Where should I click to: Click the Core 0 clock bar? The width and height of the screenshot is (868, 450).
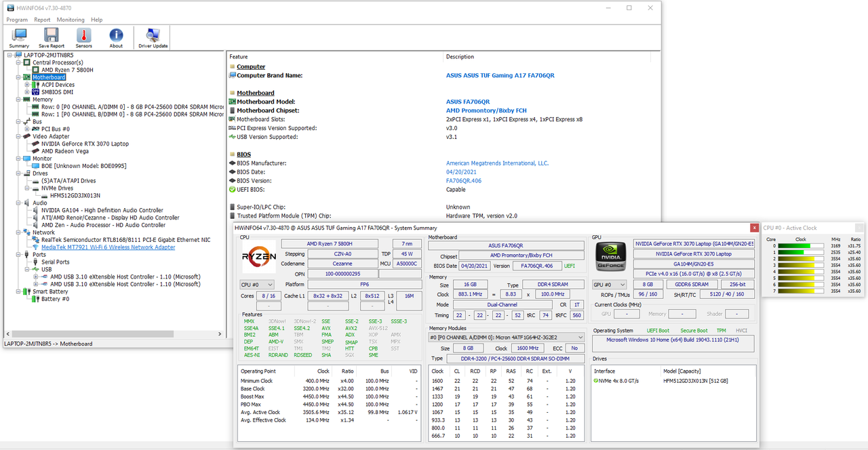click(802, 245)
